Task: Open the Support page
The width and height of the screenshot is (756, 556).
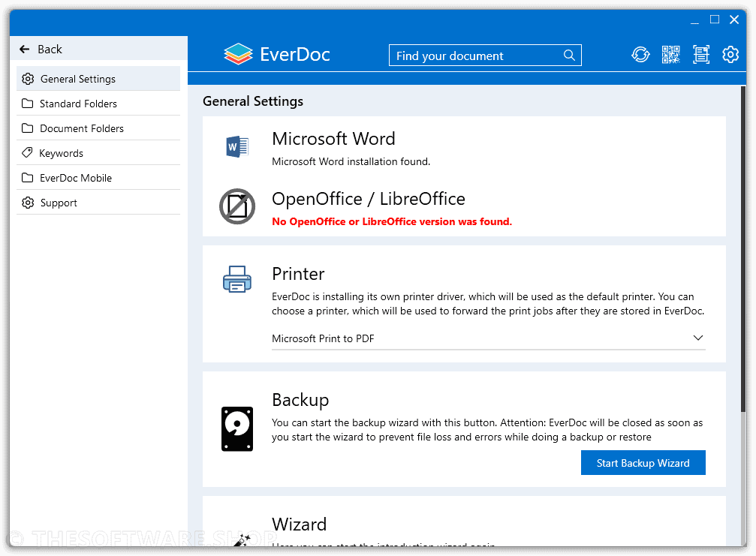Action: [98, 203]
